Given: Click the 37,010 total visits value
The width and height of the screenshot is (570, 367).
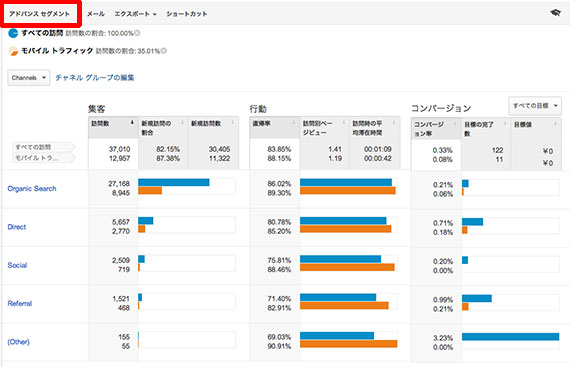Looking at the screenshot, I should (119, 149).
